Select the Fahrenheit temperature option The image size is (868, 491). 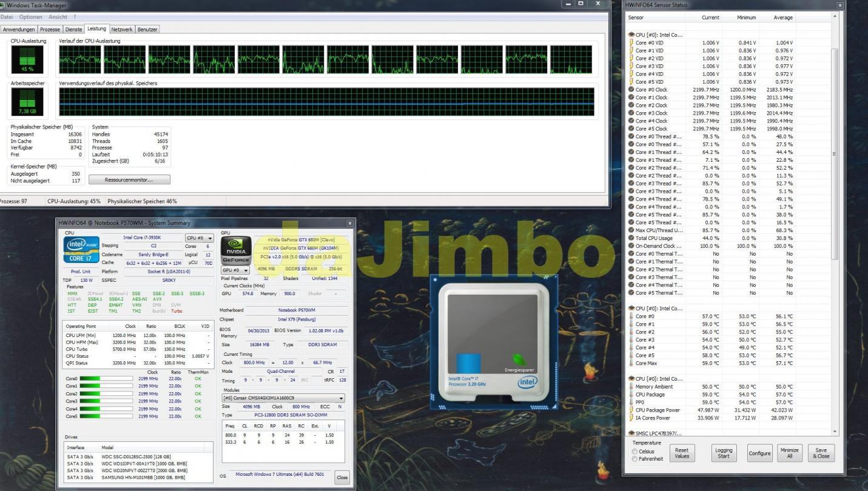coord(635,459)
